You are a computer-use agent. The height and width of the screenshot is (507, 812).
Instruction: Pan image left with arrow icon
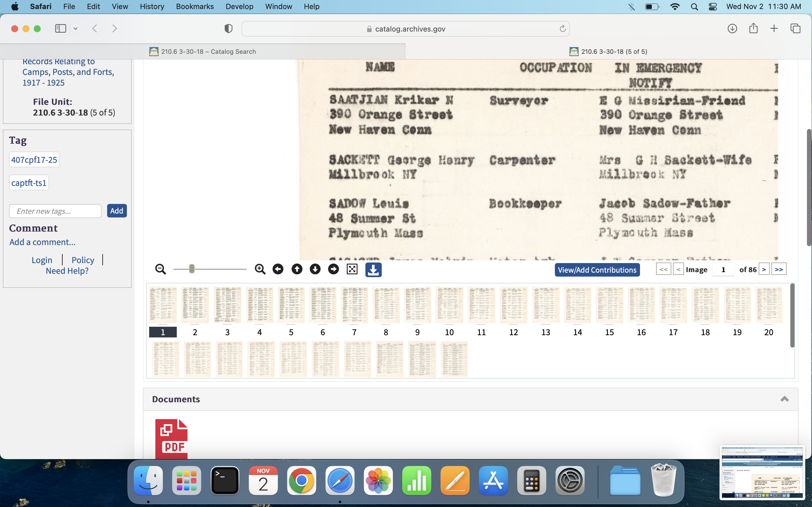coord(278,269)
